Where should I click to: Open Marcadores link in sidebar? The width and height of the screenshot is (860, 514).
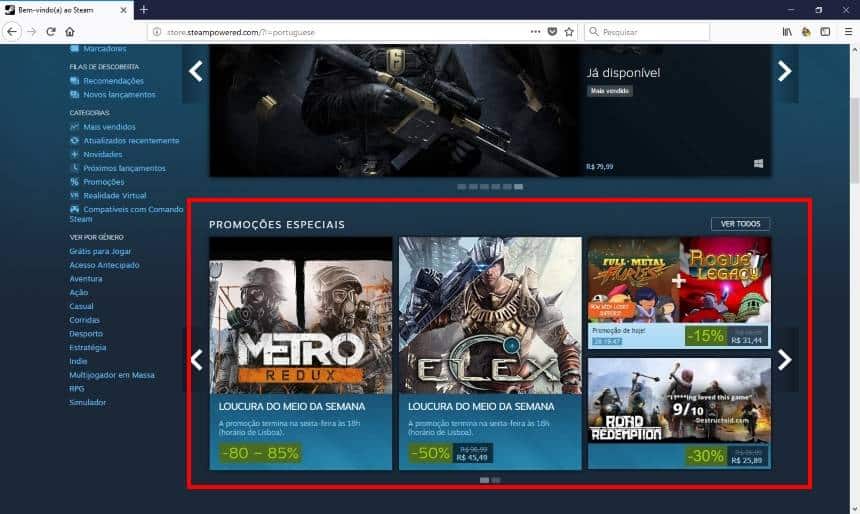[105, 49]
